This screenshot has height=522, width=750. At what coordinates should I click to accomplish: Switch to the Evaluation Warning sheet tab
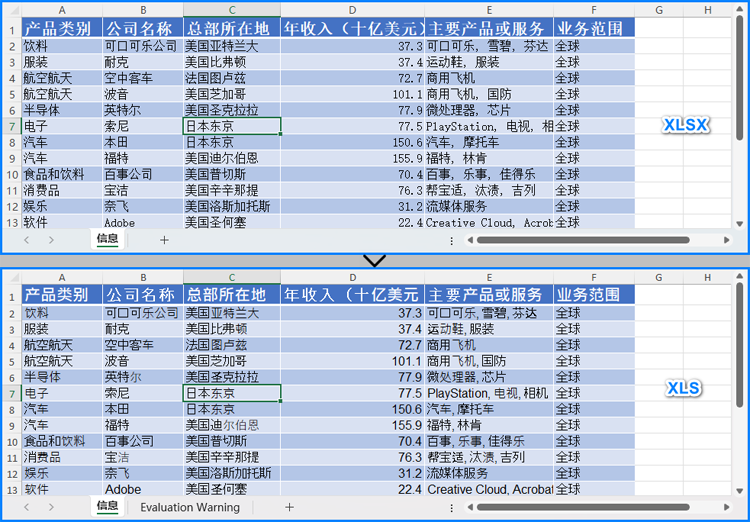tap(190, 507)
